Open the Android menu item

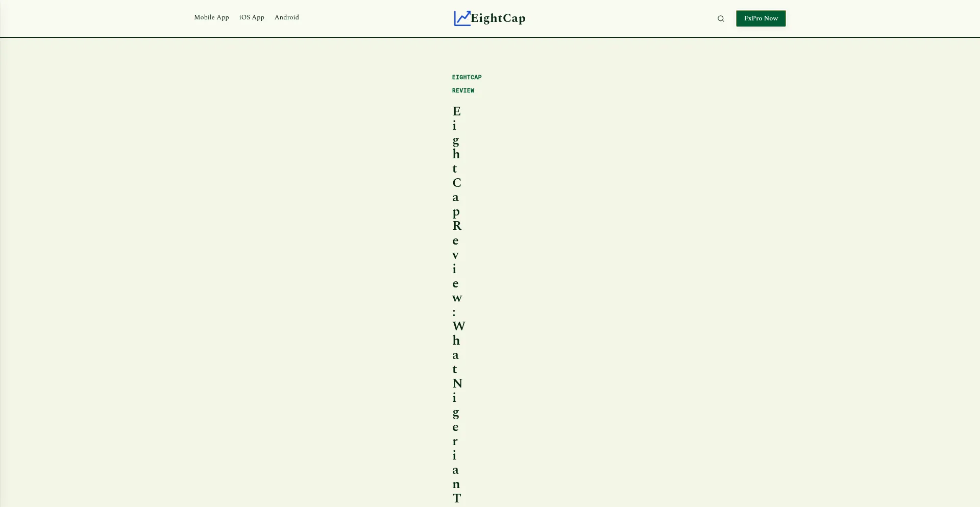click(x=287, y=17)
